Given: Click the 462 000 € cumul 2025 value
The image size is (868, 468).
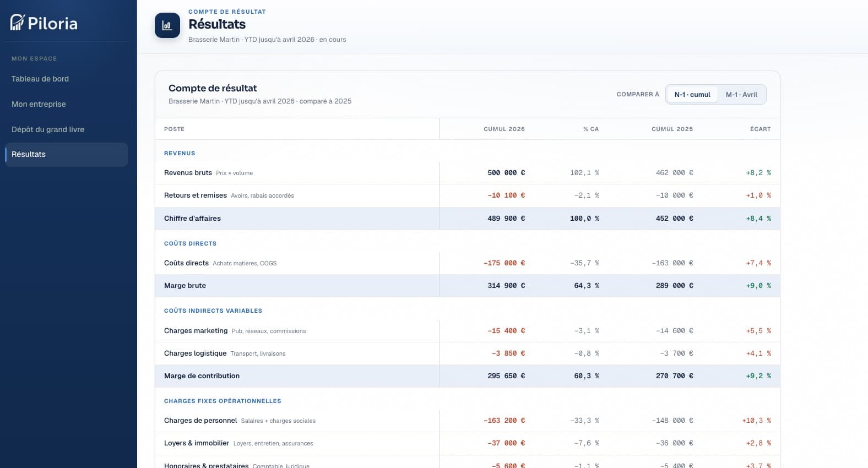Looking at the screenshot, I should (674, 173).
